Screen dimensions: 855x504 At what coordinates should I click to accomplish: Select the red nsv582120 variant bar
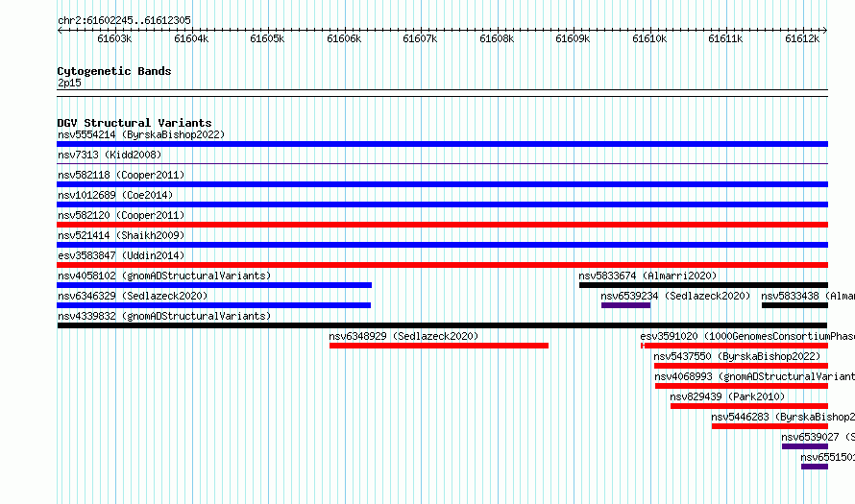pos(442,225)
